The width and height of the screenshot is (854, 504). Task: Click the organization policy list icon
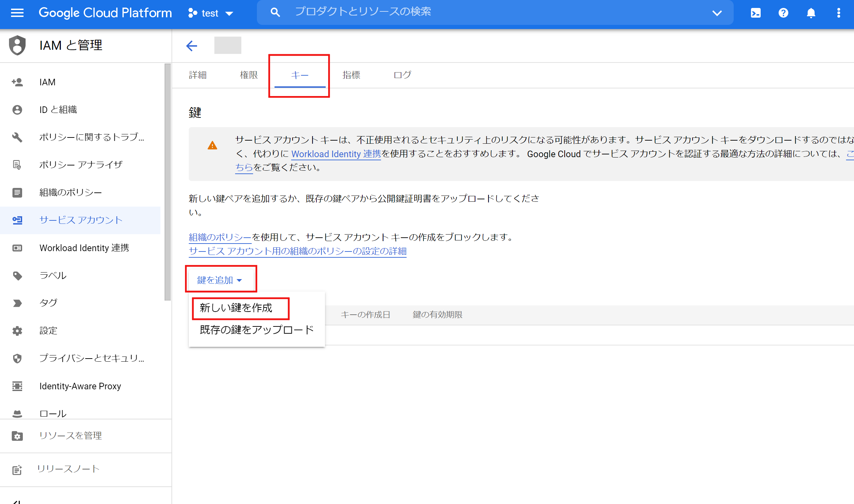point(17,193)
